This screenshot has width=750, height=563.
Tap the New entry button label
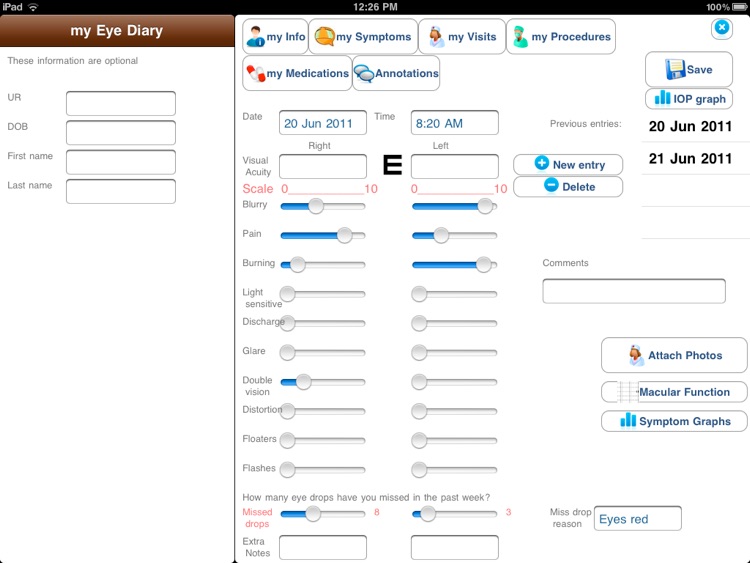(x=579, y=165)
